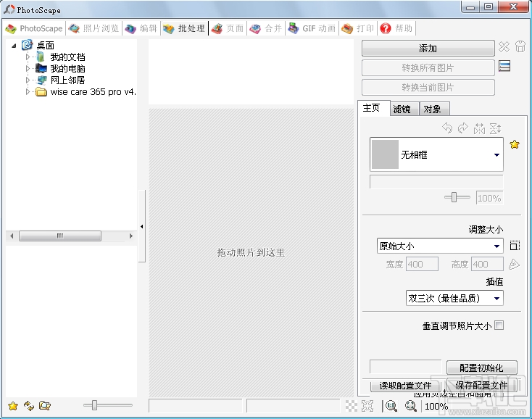The image size is (532, 419).
Task: Click the 高度 input field
Action: [x=487, y=265]
